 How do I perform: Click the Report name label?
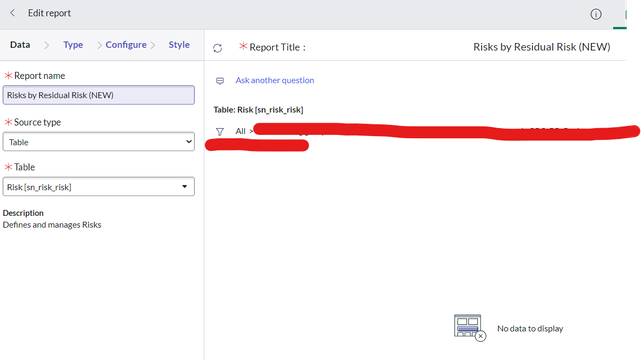39,76
